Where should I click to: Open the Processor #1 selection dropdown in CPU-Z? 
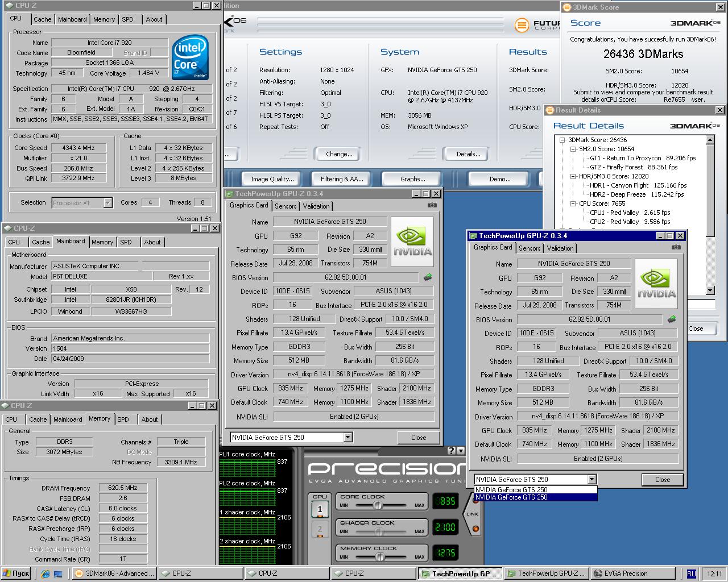click(x=82, y=203)
